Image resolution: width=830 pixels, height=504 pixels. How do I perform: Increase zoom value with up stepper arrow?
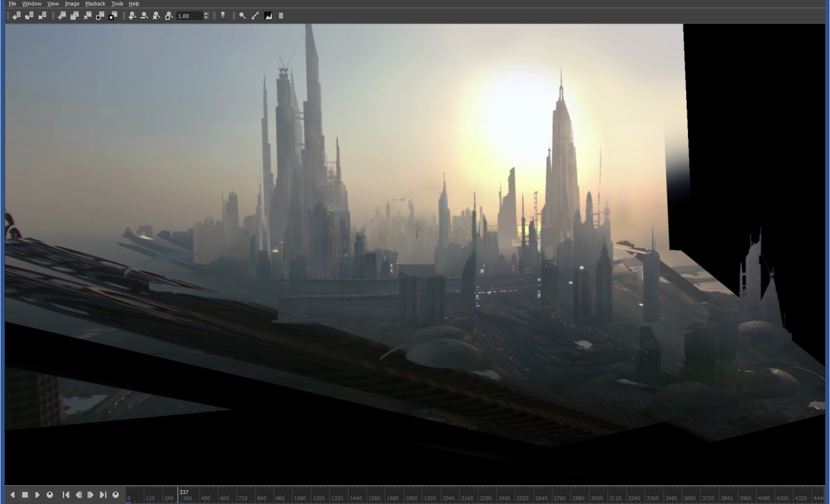click(206, 14)
